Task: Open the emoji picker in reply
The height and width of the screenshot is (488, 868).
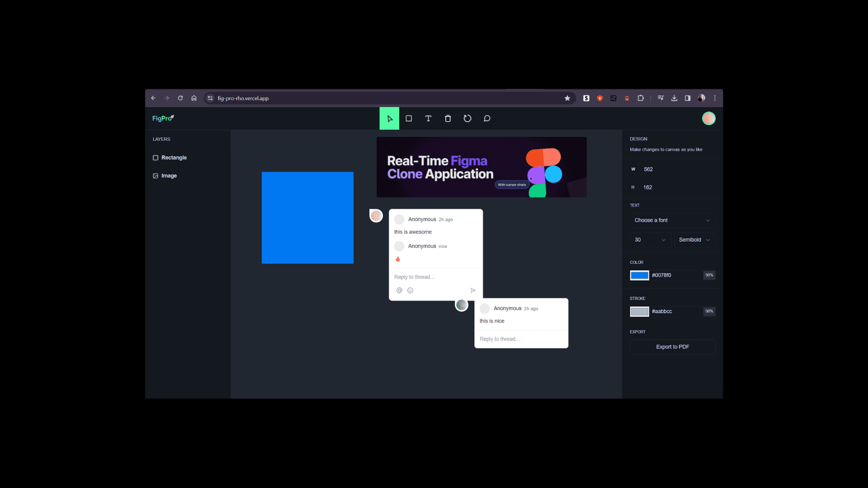Action: point(410,291)
